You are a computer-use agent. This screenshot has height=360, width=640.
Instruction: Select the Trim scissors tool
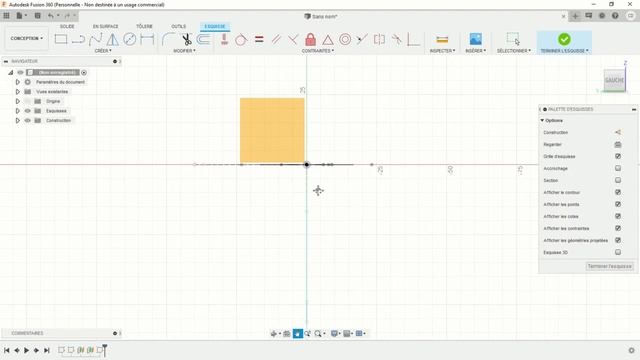pyautogui.click(x=187, y=39)
